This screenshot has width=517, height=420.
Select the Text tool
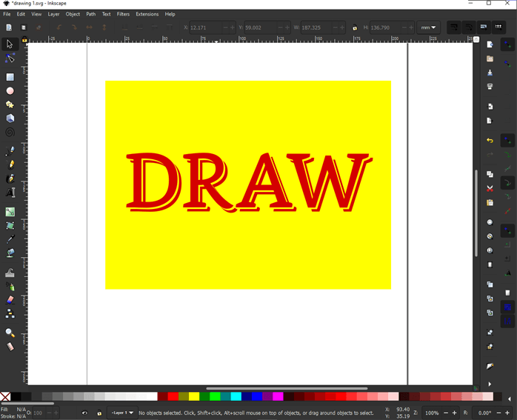click(10, 192)
